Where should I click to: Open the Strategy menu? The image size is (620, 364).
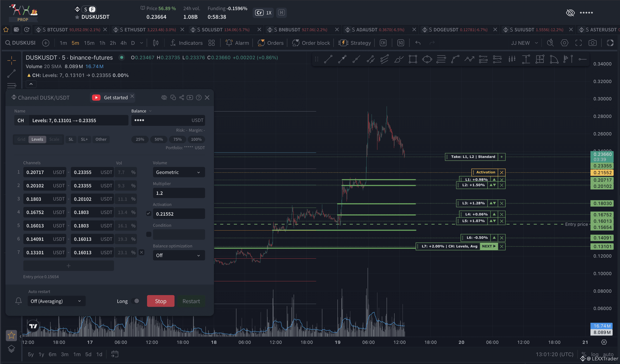[355, 43]
